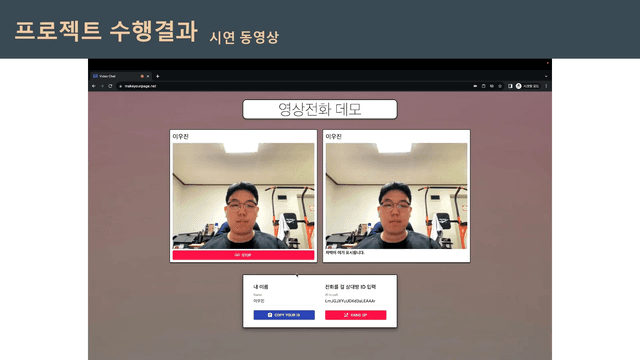Click the Name input field
The image size is (640, 360).
[x=284, y=301]
